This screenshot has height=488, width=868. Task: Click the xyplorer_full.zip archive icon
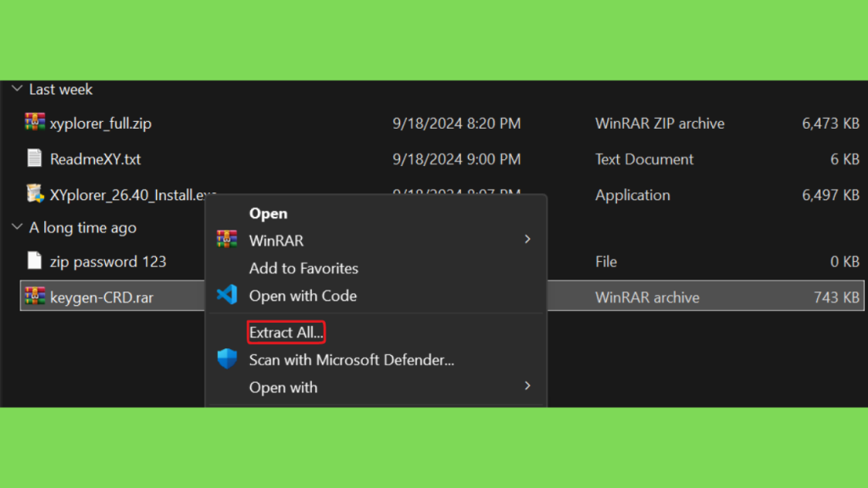[x=35, y=122]
